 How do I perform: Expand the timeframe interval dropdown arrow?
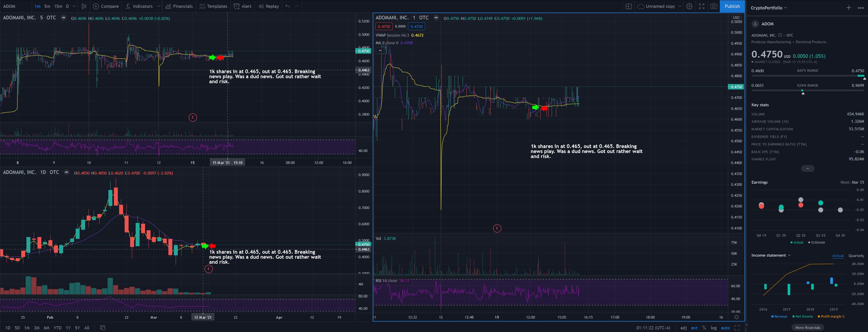(x=74, y=6)
